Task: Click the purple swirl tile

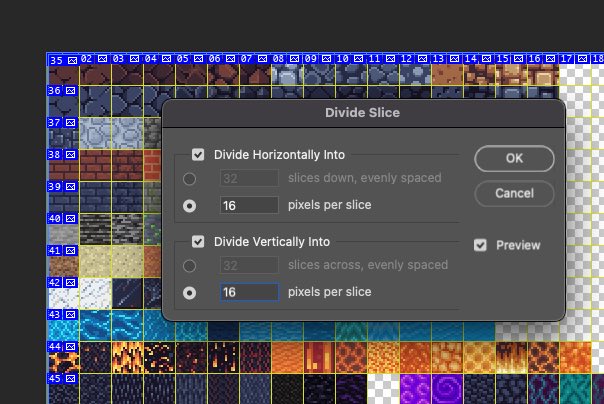Action: 447,389
